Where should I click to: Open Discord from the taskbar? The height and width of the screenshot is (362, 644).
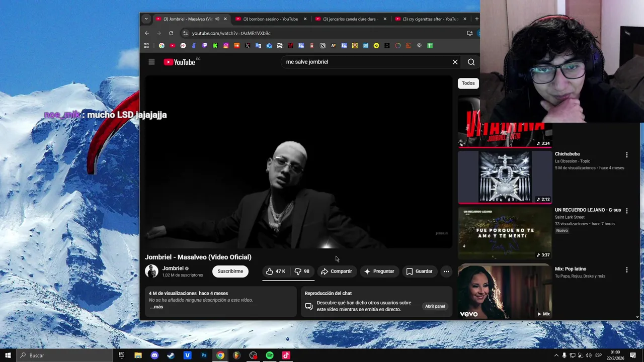[154, 355]
